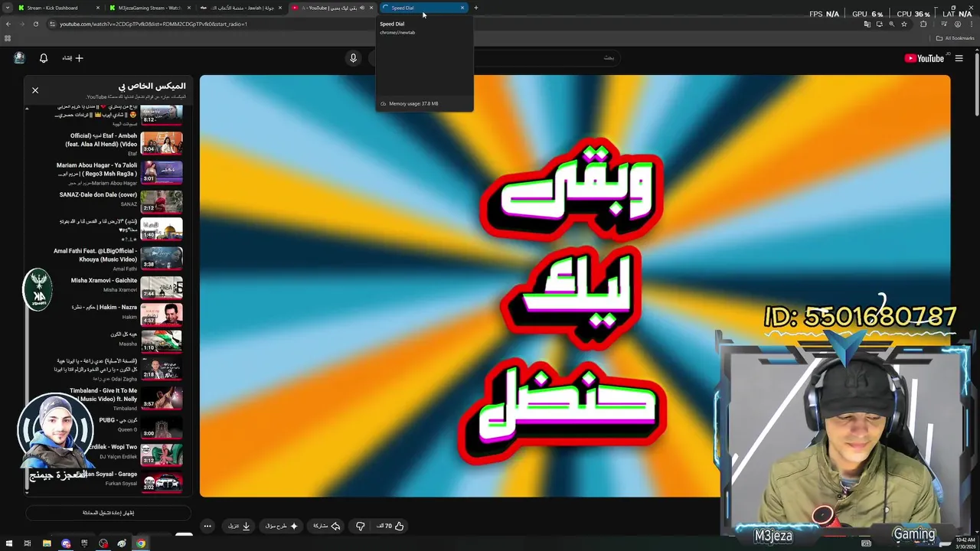Open File Explorer from the taskbar
This screenshot has width=980, height=551.
tap(47, 543)
